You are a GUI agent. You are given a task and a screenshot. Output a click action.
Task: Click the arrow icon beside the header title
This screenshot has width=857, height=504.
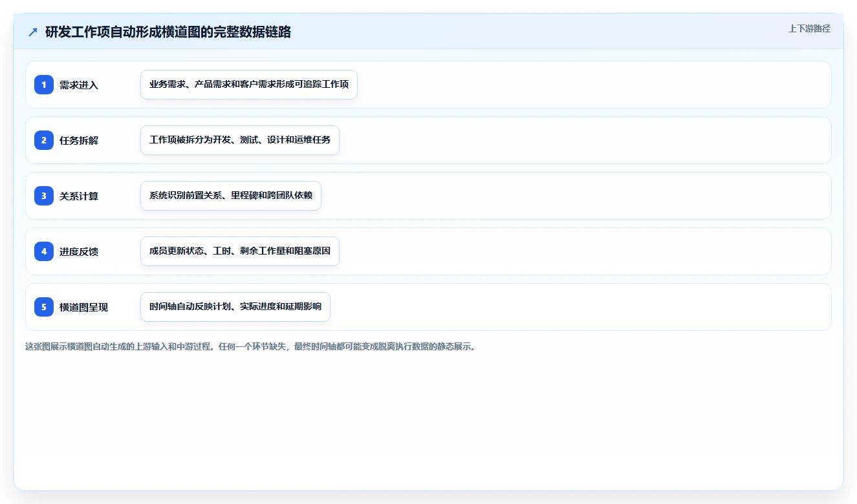(x=33, y=32)
